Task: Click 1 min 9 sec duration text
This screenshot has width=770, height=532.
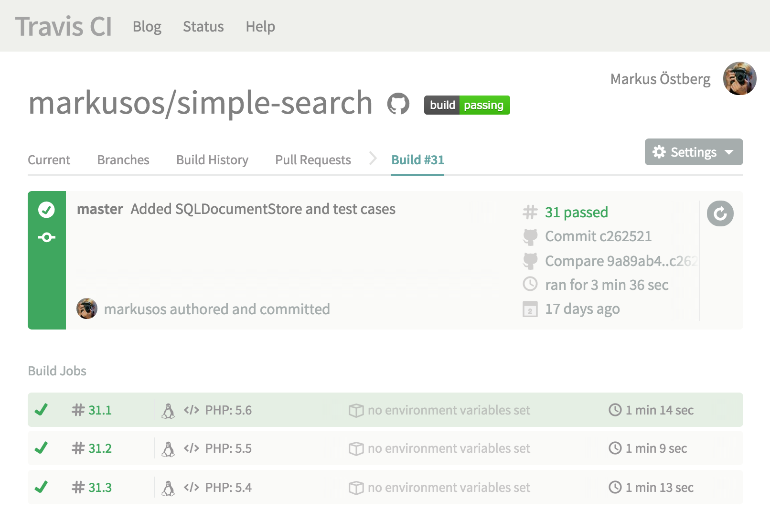Action: 656,448
